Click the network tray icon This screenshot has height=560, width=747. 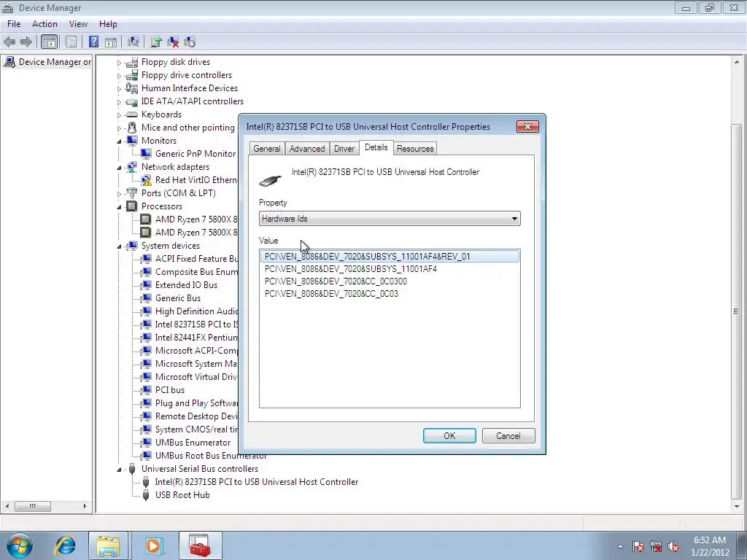pyautogui.click(x=656, y=546)
